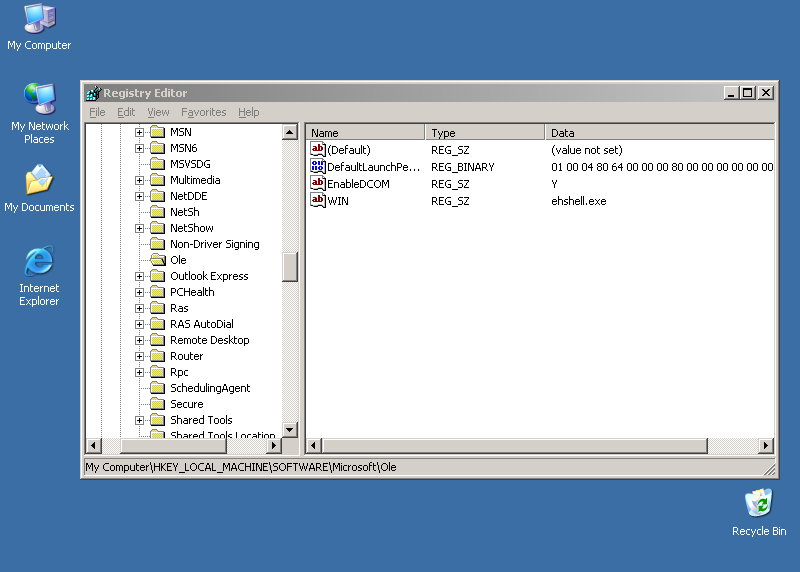Image resolution: width=800 pixels, height=572 pixels.
Task: Click the REG_BINARY type cell
Action: click(x=463, y=167)
